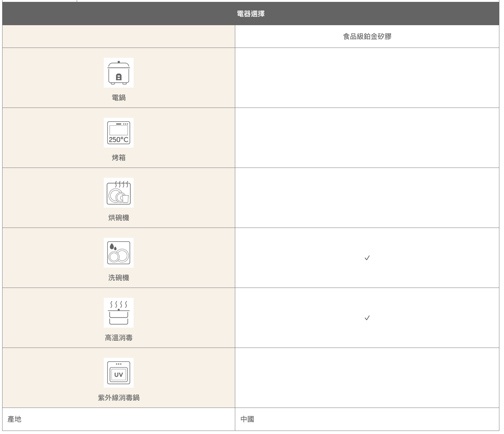Click the 中國 origin value
This screenshot has width=504, height=434.
(x=247, y=419)
